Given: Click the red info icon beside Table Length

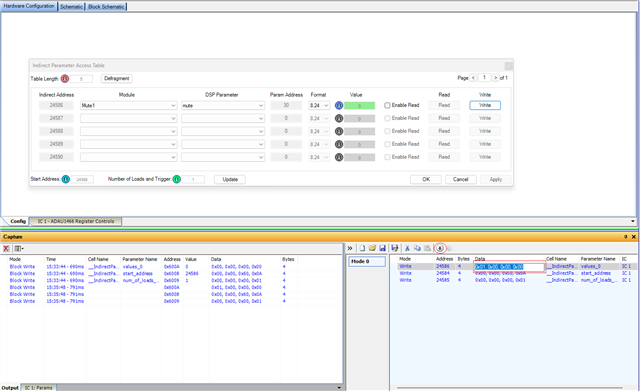Looking at the screenshot, I should 65,78.
